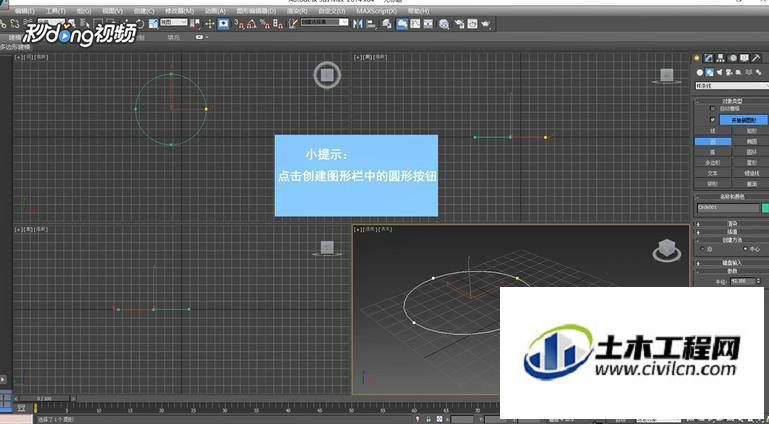Click the 多边形 shape button
769x424 pixels.
tap(713, 162)
